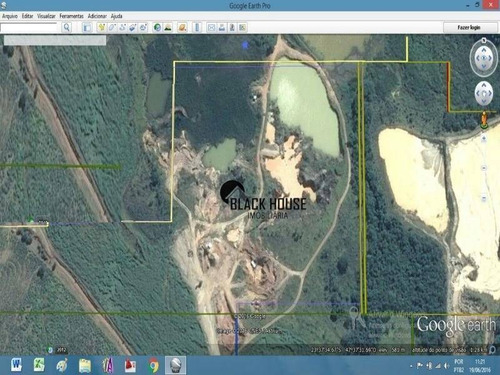This screenshot has height=375, width=500.
Task: Click the look-around compass control
Action: click(484, 58)
